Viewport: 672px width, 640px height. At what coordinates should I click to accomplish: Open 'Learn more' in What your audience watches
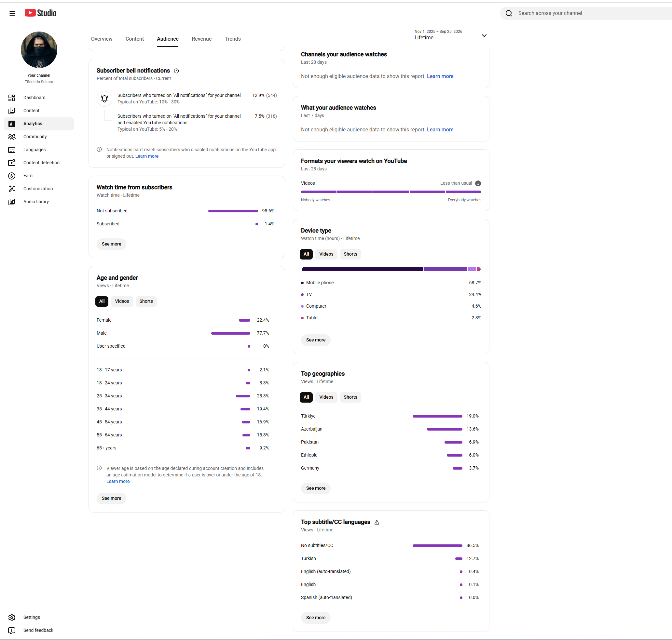(440, 130)
